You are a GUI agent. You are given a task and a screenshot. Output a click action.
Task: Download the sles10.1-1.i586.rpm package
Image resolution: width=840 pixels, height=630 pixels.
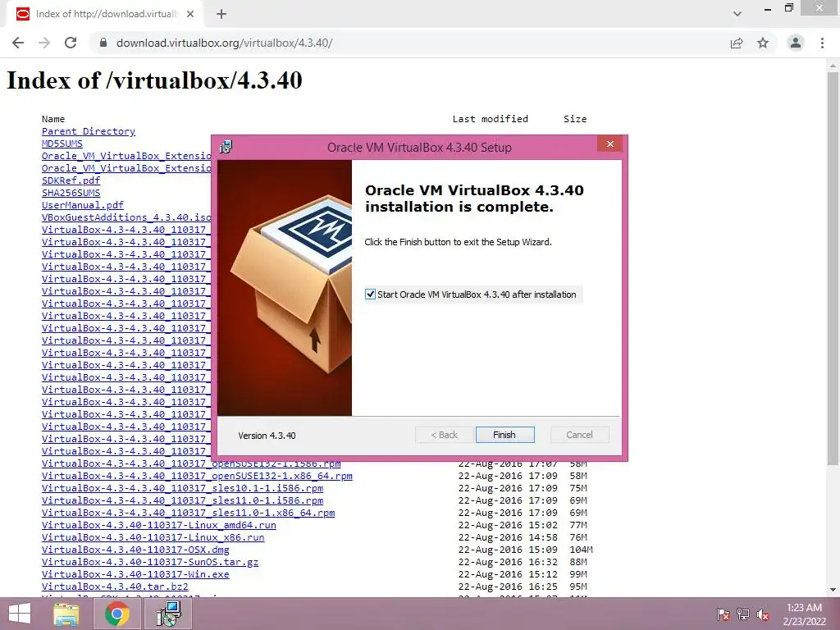click(183, 488)
